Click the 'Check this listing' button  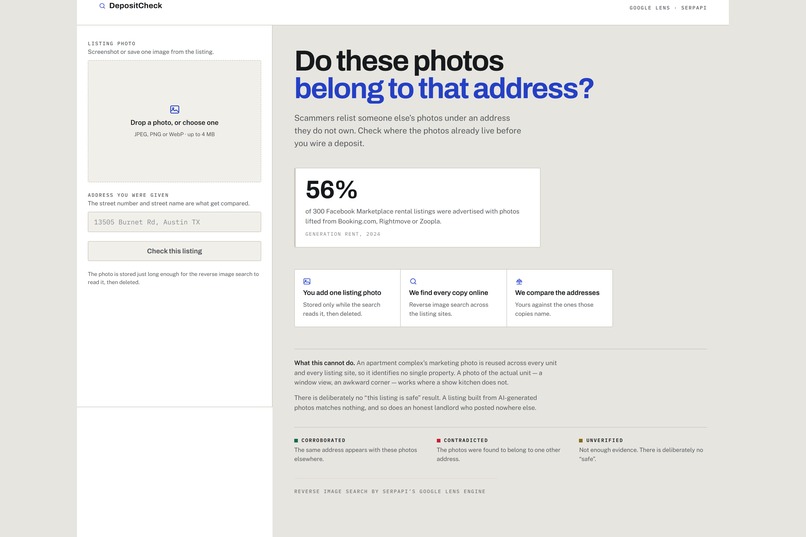pyautogui.click(x=174, y=251)
